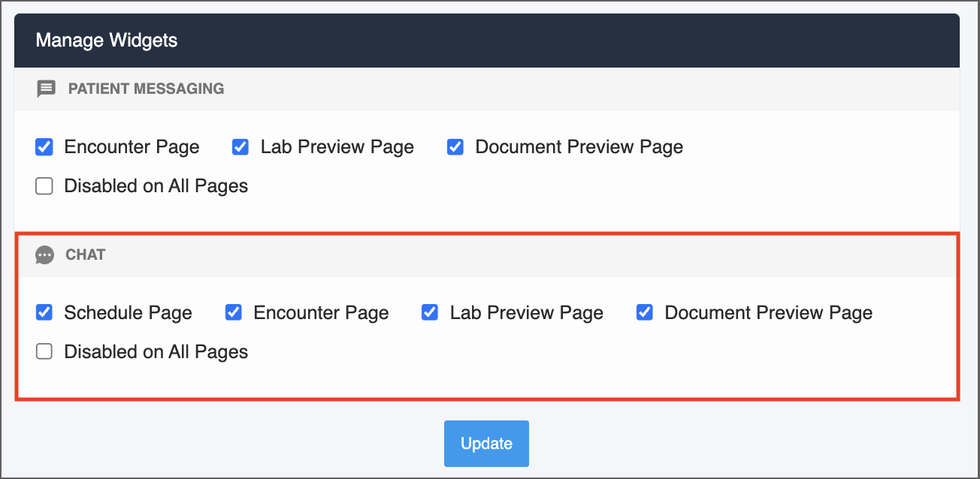Select the PATIENT MESSAGING section heading
Viewport: 980px width, 479px height.
click(x=147, y=89)
